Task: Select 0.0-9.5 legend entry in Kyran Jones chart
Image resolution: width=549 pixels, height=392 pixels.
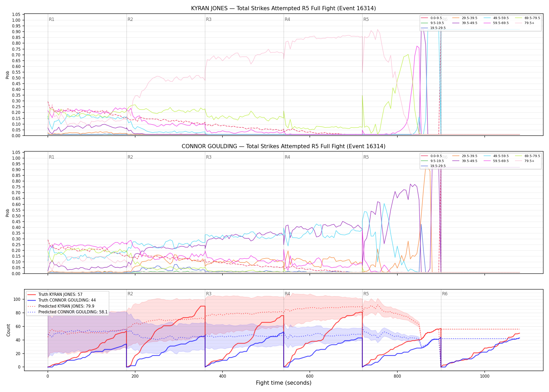Action: 432,18
